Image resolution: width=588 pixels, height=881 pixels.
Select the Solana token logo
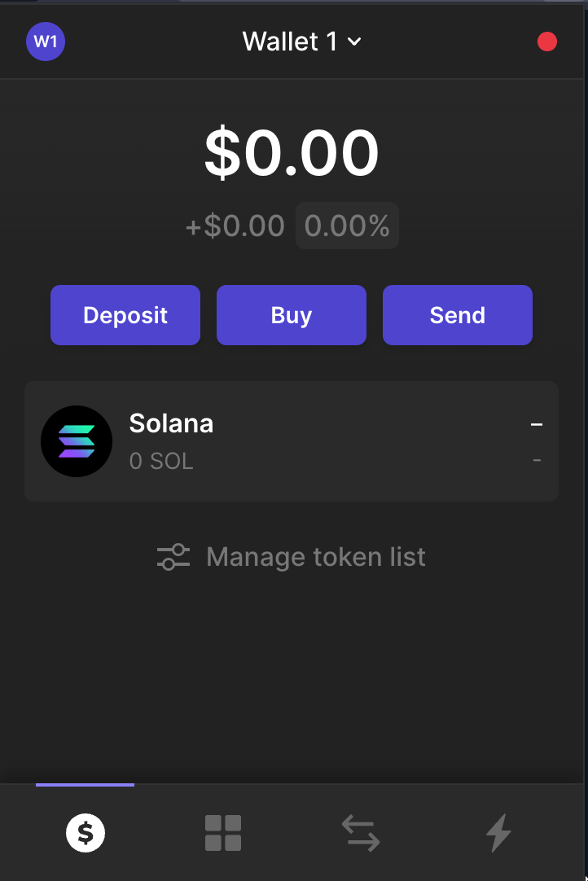tap(77, 441)
